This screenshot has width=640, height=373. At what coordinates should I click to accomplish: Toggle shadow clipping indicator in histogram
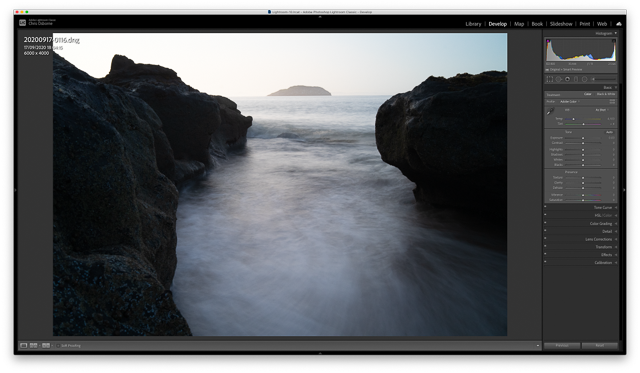point(548,41)
